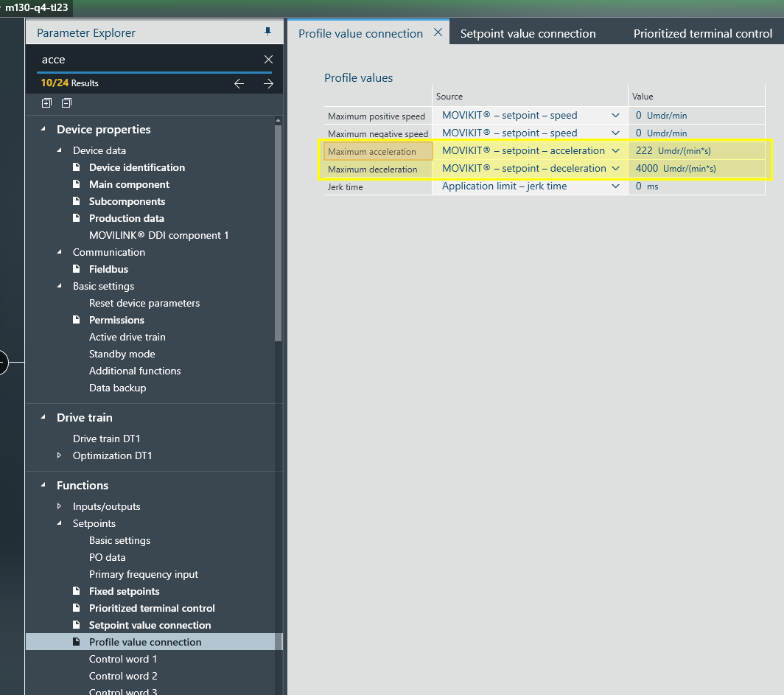Image resolution: width=784 pixels, height=695 pixels.
Task: Click the Jerk time value 0 ms
Action: (x=696, y=186)
